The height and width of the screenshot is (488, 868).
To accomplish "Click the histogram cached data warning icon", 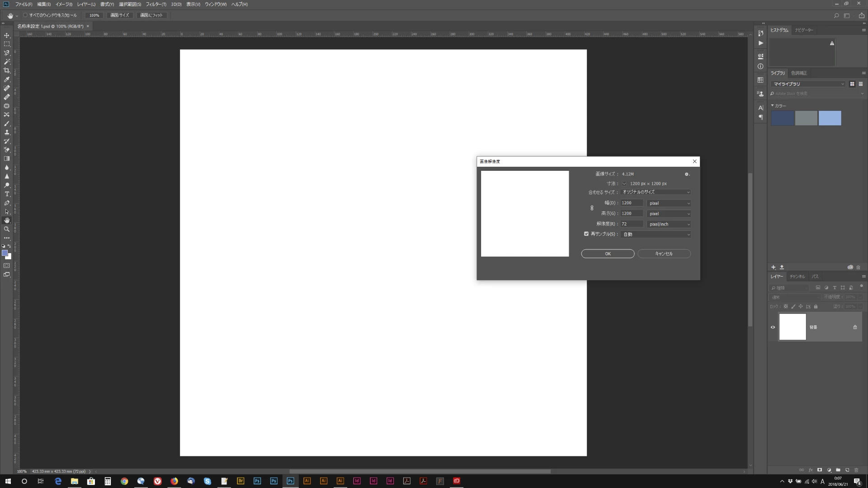I will pos(832,43).
